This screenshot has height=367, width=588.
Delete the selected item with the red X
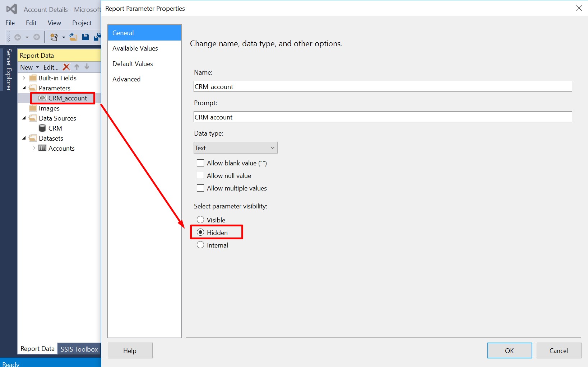(66, 67)
